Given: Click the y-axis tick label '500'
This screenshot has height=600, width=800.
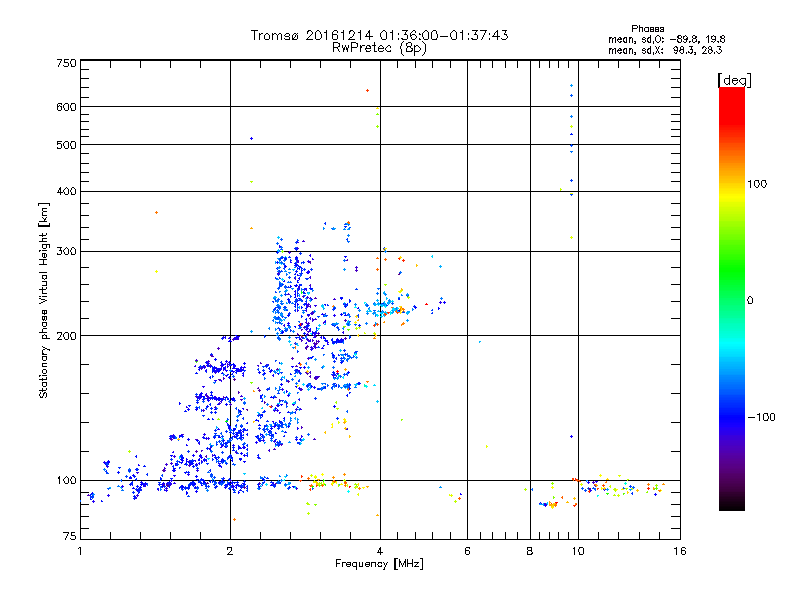Looking at the screenshot, I should click(x=67, y=145).
